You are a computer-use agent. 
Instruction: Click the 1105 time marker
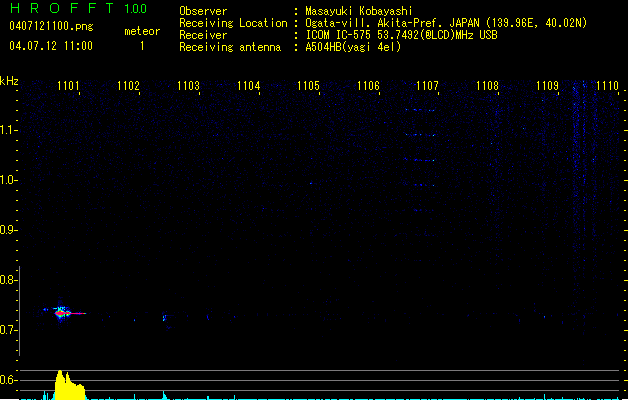(308, 86)
